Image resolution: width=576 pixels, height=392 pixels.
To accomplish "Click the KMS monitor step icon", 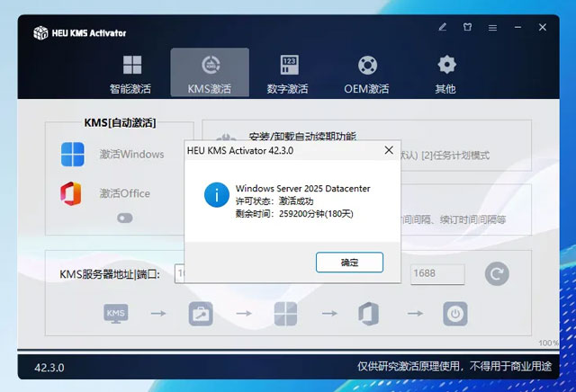I will (116, 314).
